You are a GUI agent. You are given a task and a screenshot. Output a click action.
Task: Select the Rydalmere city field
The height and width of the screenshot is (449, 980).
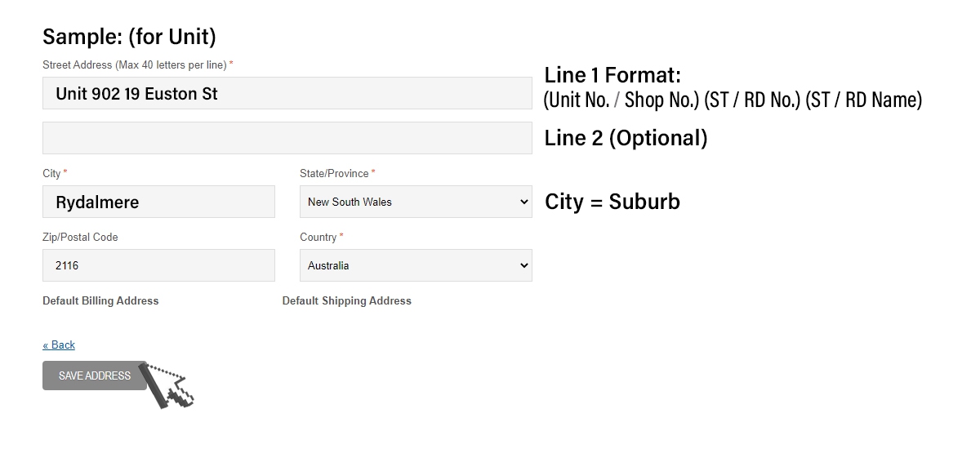[x=158, y=202]
